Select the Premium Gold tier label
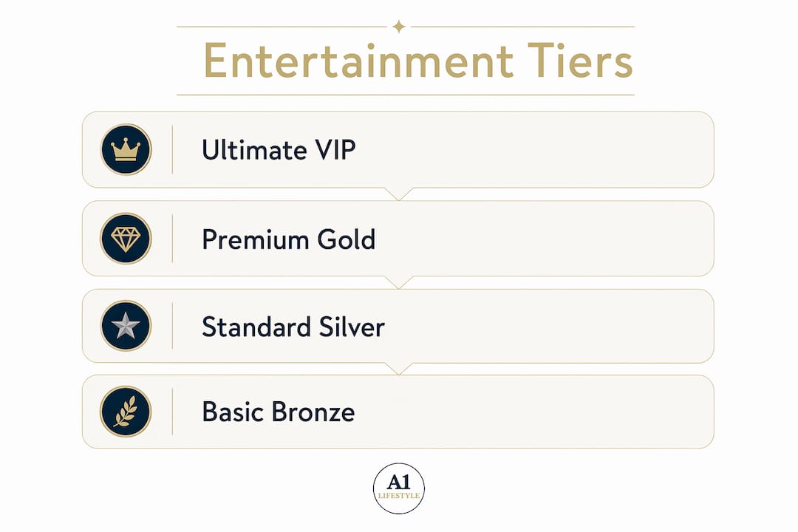The height and width of the screenshot is (532, 798). [289, 239]
